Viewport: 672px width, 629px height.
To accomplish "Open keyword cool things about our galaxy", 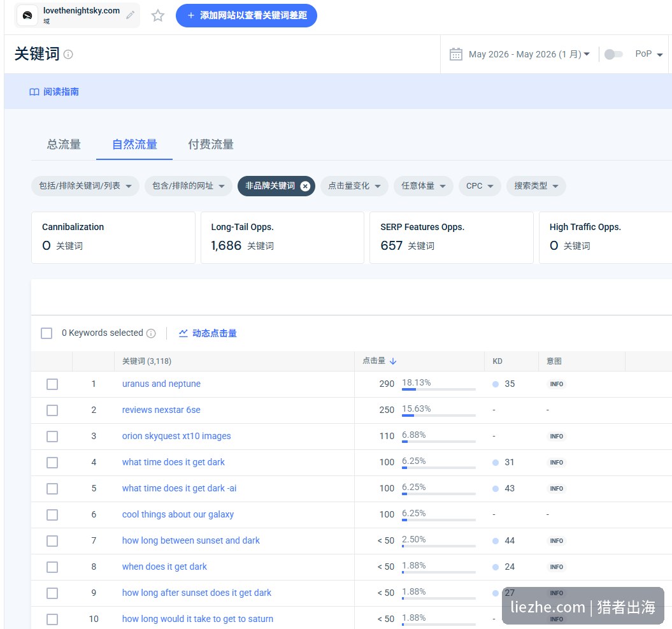I will [178, 515].
